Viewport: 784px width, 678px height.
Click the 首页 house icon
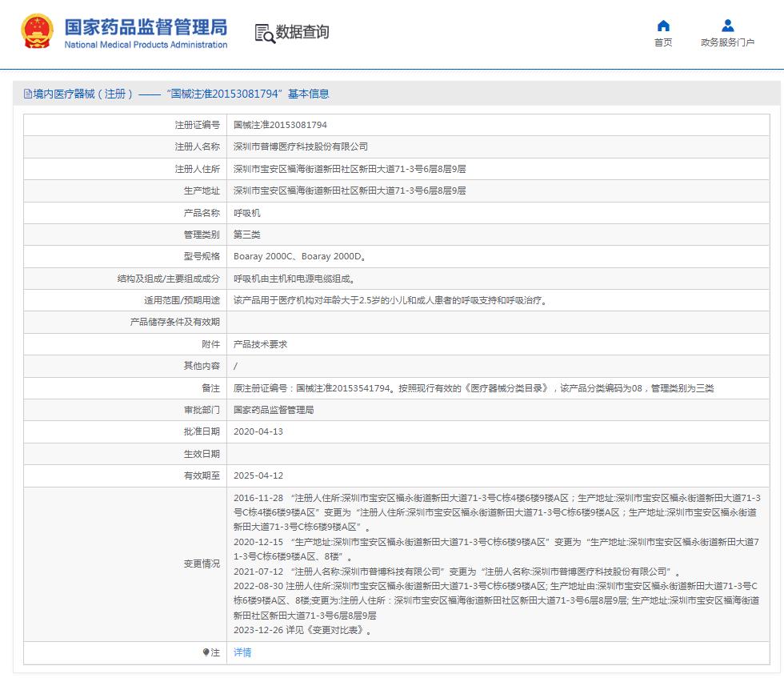(x=663, y=26)
